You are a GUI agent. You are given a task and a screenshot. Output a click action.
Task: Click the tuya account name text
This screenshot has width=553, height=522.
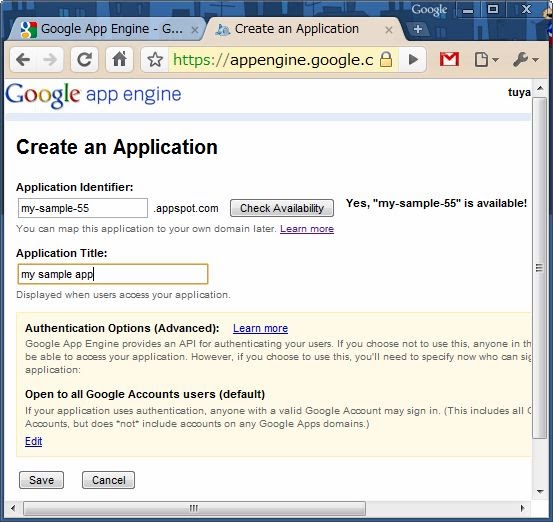point(519,92)
